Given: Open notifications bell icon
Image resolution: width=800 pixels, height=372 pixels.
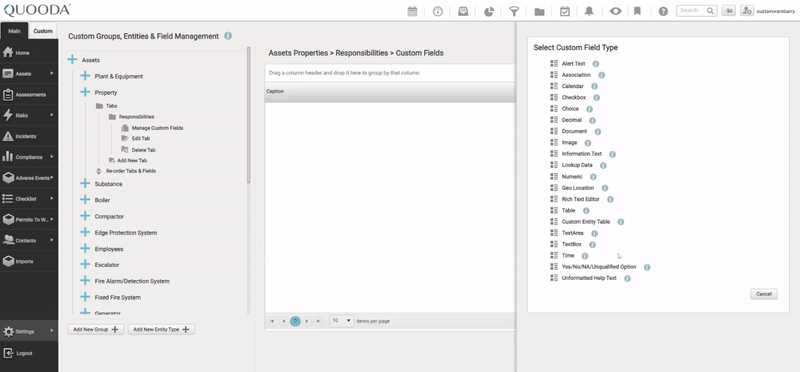Looking at the screenshot, I should coord(589,11).
